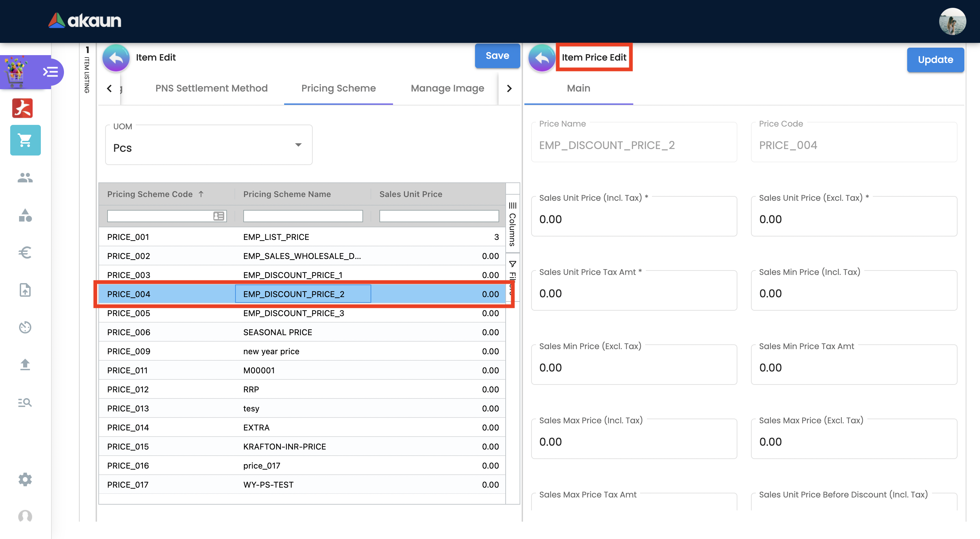Open the people/users sidebar icon
The image size is (980, 539).
pos(25,178)
